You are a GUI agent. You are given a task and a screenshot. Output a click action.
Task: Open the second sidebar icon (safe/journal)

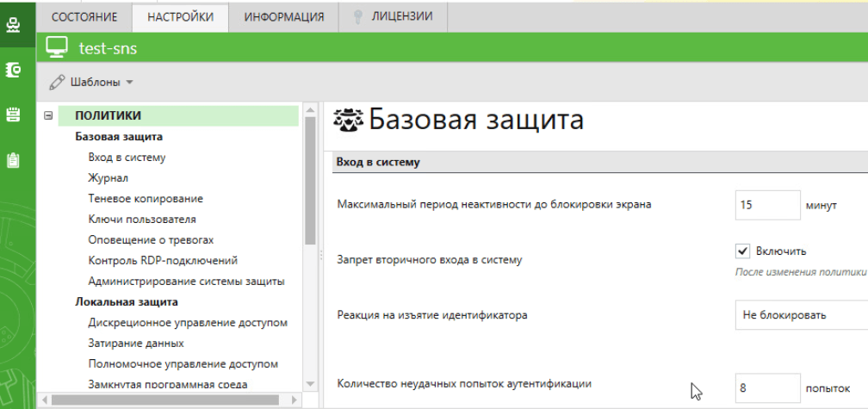pos(14,69)
